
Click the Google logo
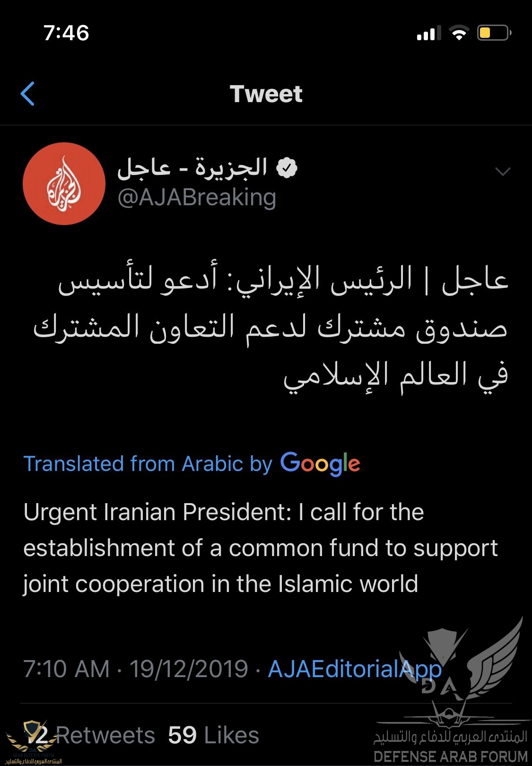320,463
